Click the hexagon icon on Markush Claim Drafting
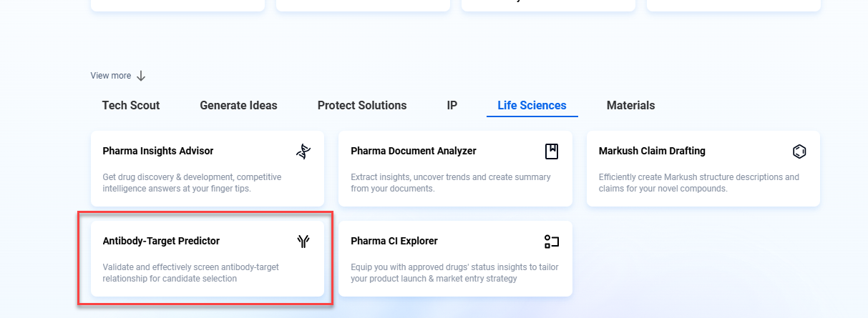This screenshot has height=318, width=868. pyautogui.click(x=799, y=151)
